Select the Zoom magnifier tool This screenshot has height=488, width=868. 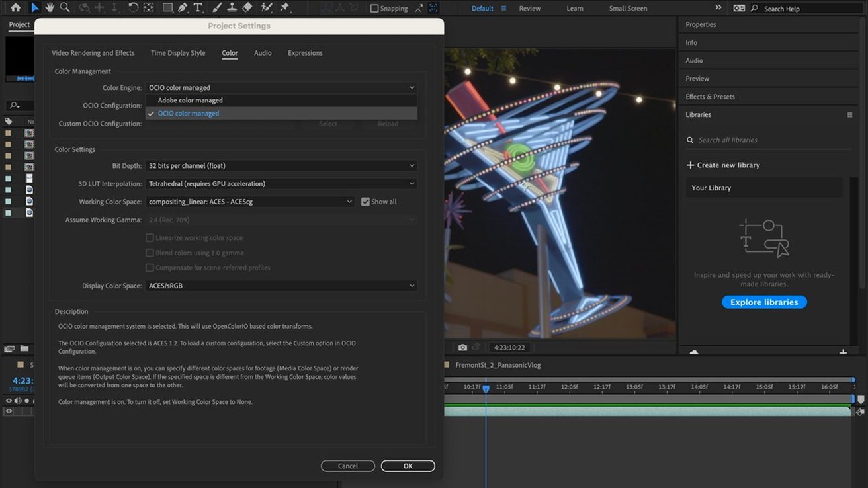point(65,8)
